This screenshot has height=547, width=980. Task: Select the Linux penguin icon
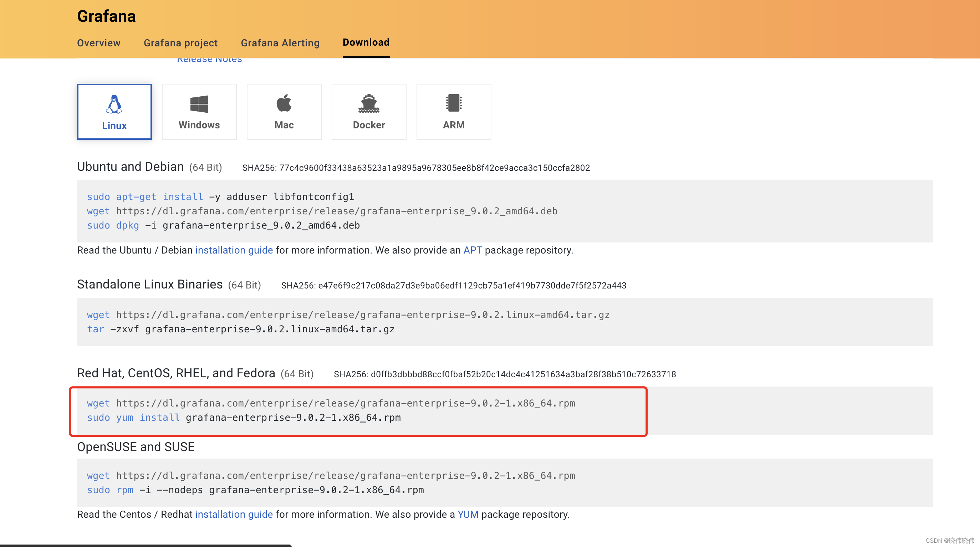(x=114, y=105)
